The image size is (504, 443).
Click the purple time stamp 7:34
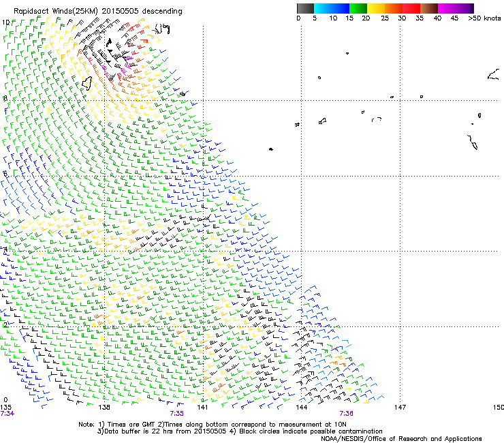(7, 414)
